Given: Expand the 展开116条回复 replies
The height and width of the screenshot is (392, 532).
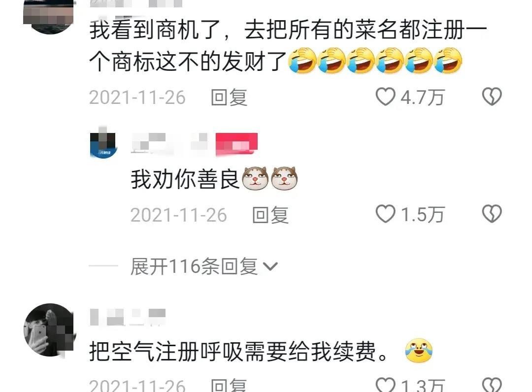Looking at the screenshot, I should pyautogui.click(x=203, y=266).
